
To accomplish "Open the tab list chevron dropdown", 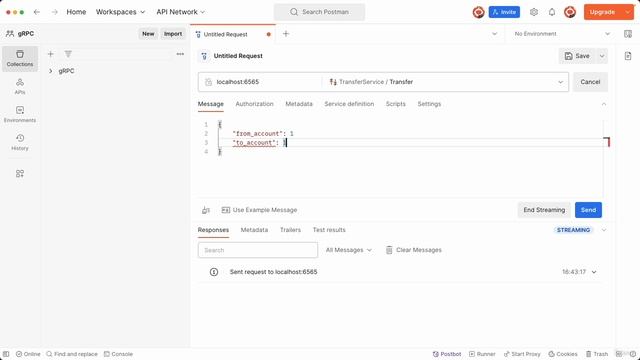I will [494, 34].
